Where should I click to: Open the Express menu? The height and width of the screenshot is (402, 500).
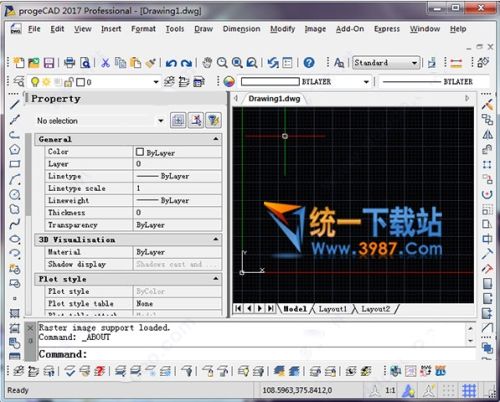point(387,29)
